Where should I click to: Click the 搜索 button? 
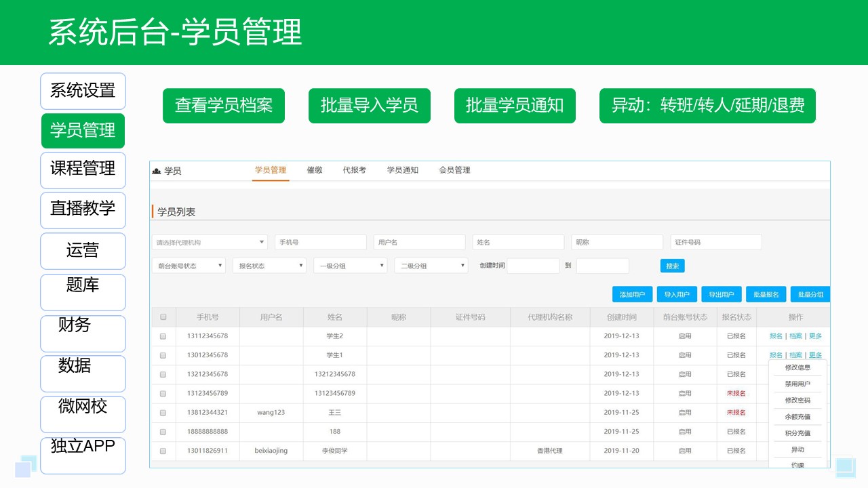[671, 266]
